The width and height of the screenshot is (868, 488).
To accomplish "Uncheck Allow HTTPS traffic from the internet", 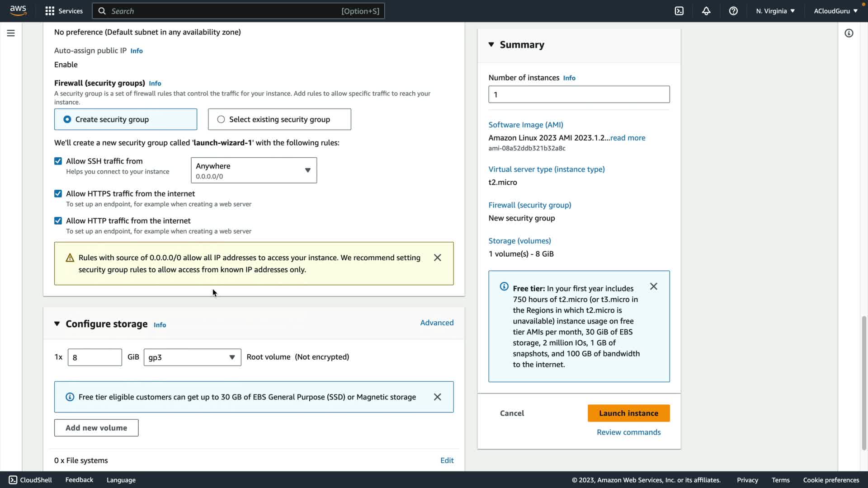I will tap(58, 193).
